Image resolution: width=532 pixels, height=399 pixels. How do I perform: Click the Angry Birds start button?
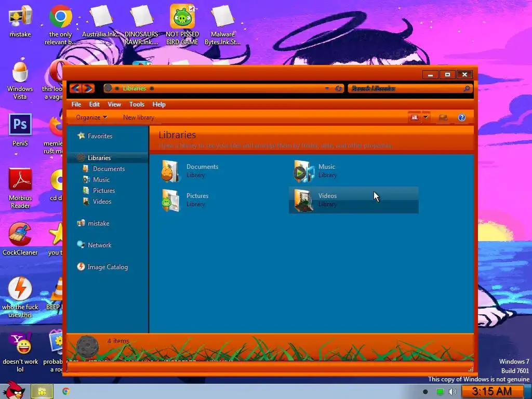[14, 390]
